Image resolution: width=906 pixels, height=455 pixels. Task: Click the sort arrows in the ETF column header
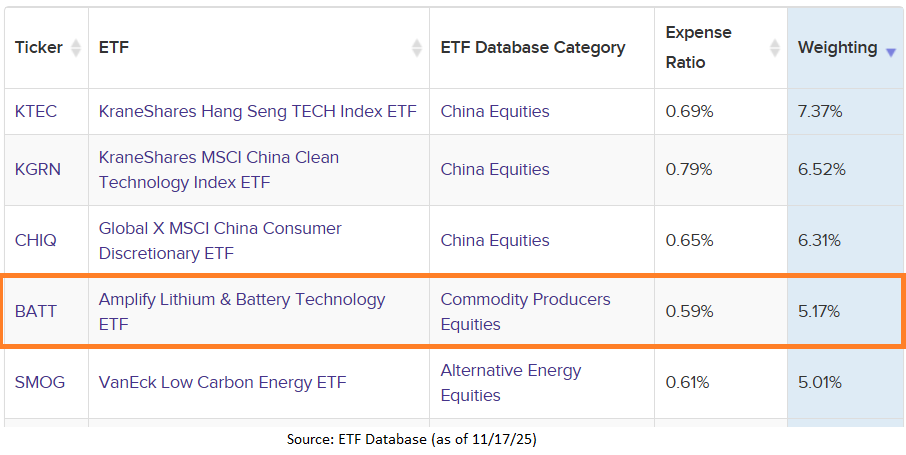[417, 48]
